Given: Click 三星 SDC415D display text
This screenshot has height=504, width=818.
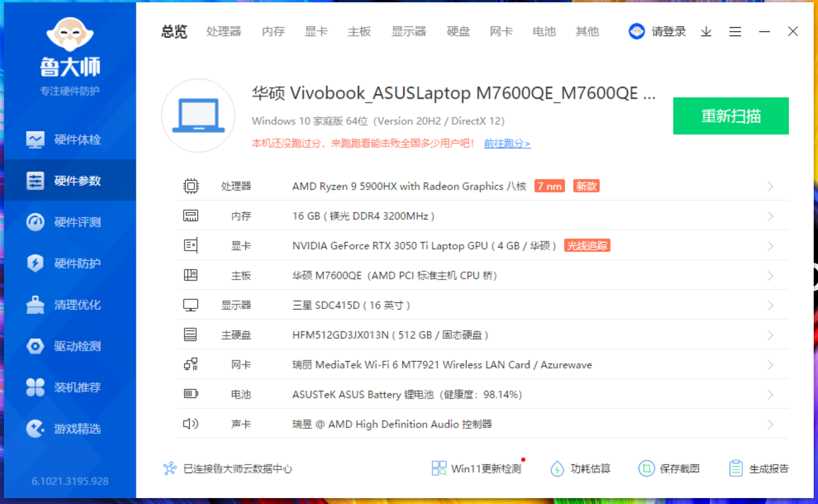Looking at the screenshot, I should 351,305.
